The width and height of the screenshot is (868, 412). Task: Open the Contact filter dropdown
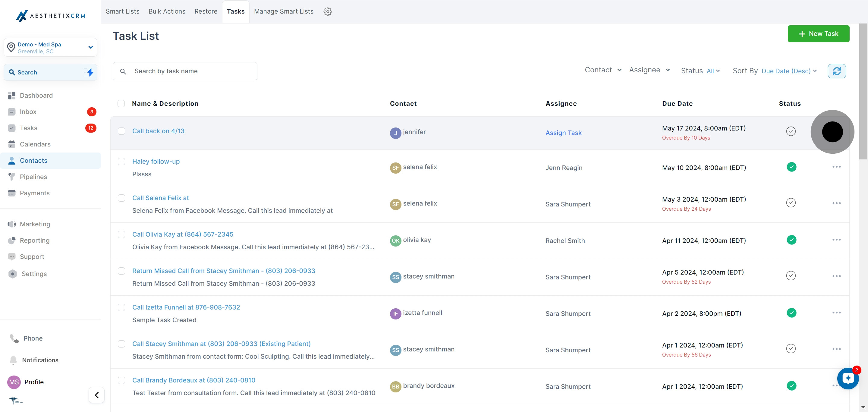[x=603, y=70]
